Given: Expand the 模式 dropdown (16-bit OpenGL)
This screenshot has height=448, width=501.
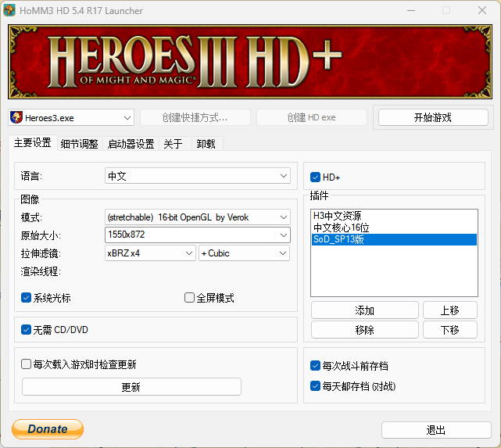Looking at the screenshot, I should (198, 217).
